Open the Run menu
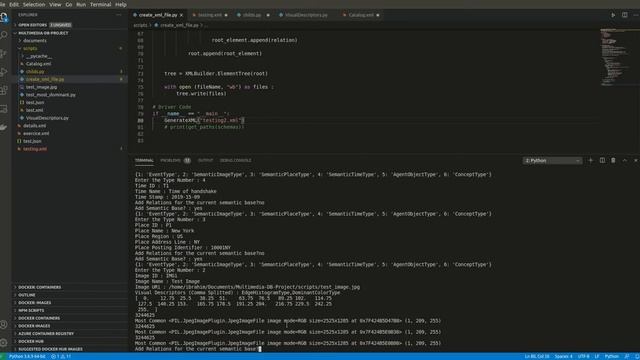The image size is (640, 360). coord(81,4)
